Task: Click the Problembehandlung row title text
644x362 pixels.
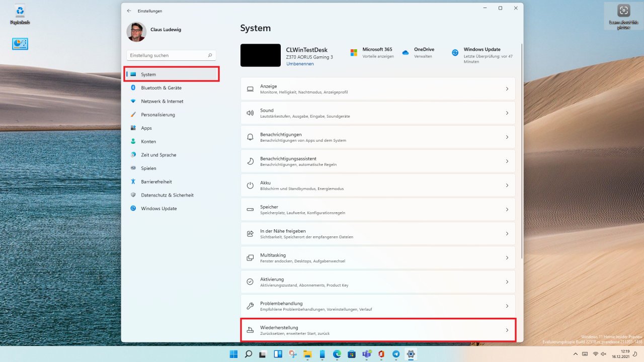Action: (x=281, y=303)
